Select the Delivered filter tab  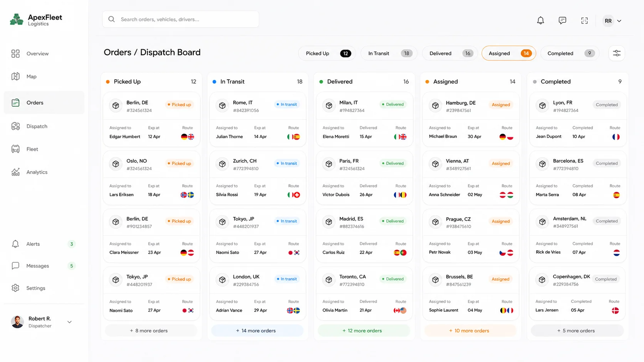[450, 53]
